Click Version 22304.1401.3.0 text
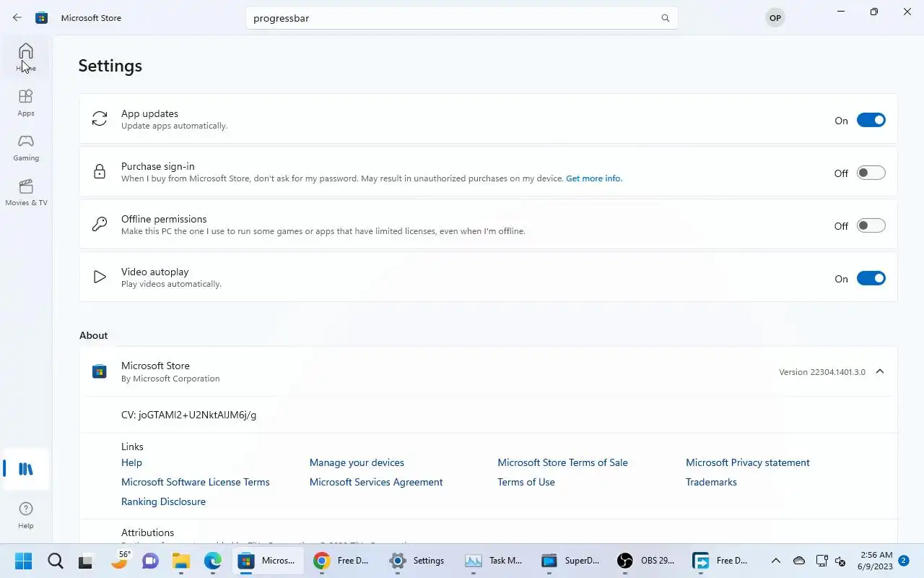 click(822, 372)
